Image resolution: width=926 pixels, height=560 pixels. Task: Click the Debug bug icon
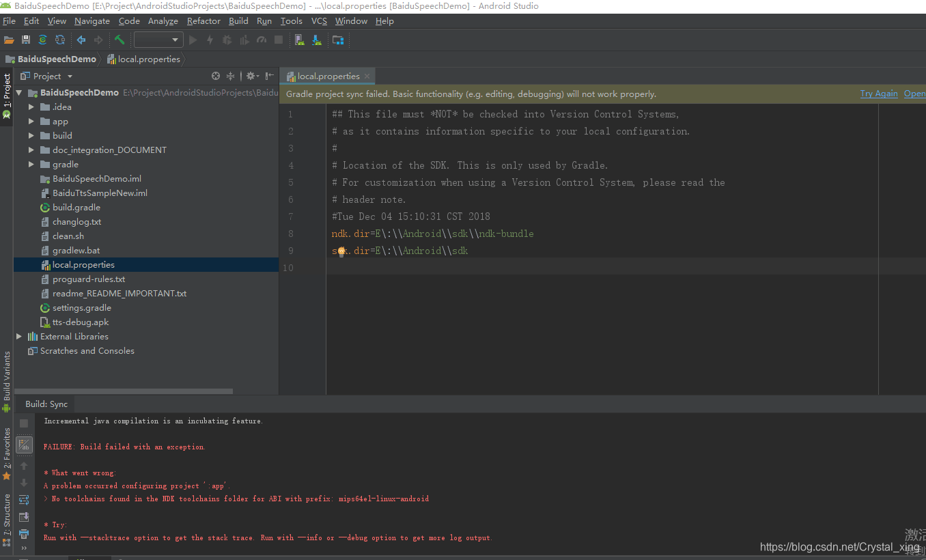(227, 40)
